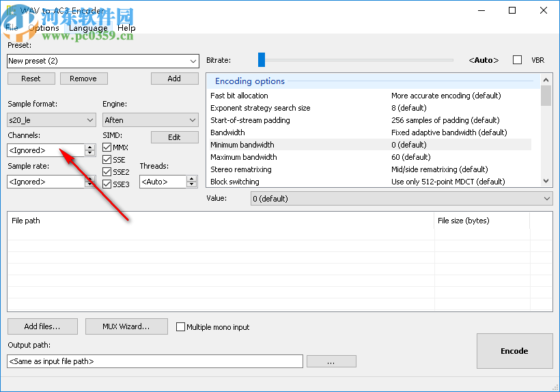This screenshot has width=560, height=392.
Task: Select the Fast bit allocation option row
Action: (x=370, y=96)
